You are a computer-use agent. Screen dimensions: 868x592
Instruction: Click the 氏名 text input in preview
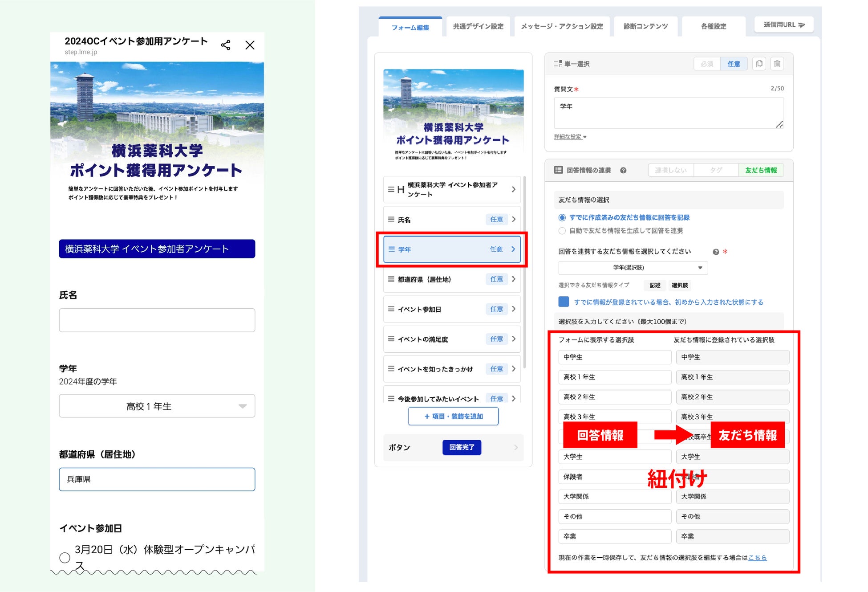click(x=157, y=320)
